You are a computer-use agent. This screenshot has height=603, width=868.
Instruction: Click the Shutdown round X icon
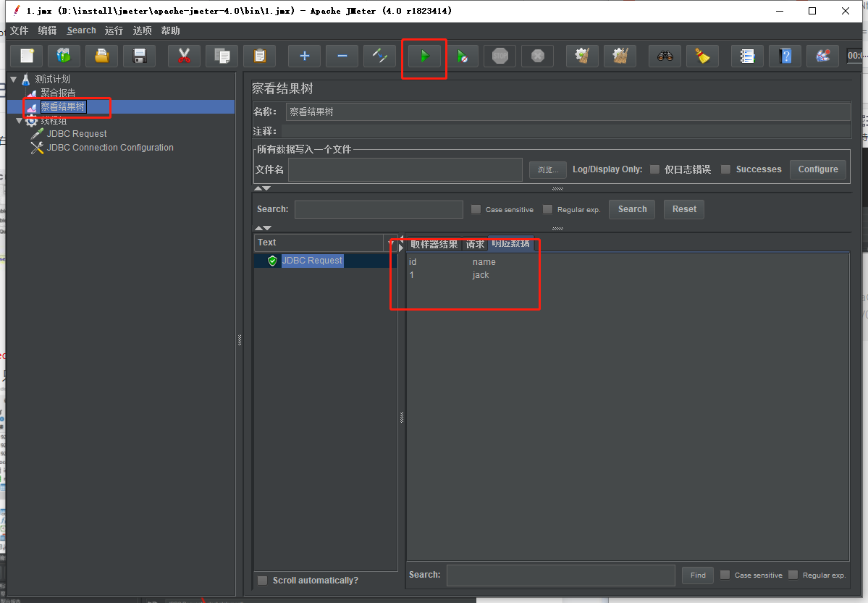pos(537,56)
